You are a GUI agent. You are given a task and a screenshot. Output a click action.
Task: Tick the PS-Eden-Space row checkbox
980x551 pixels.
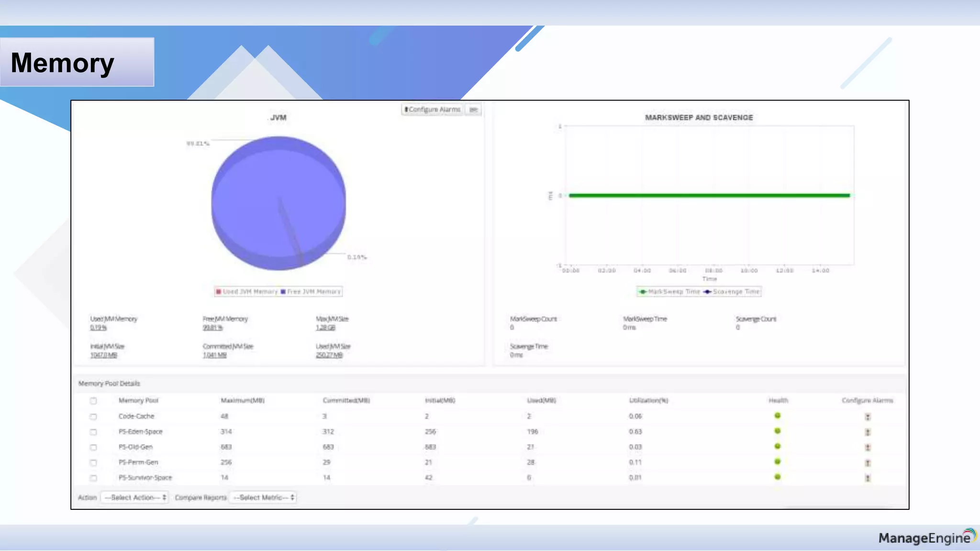[93, 432]
